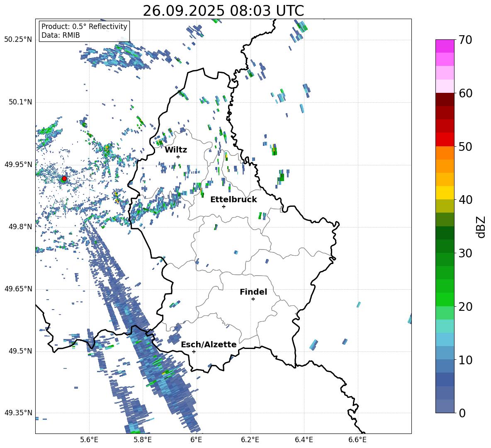Click the colorbar tick label 40
491x448 pixels.
pyautogui.click(x=465, y=200)
